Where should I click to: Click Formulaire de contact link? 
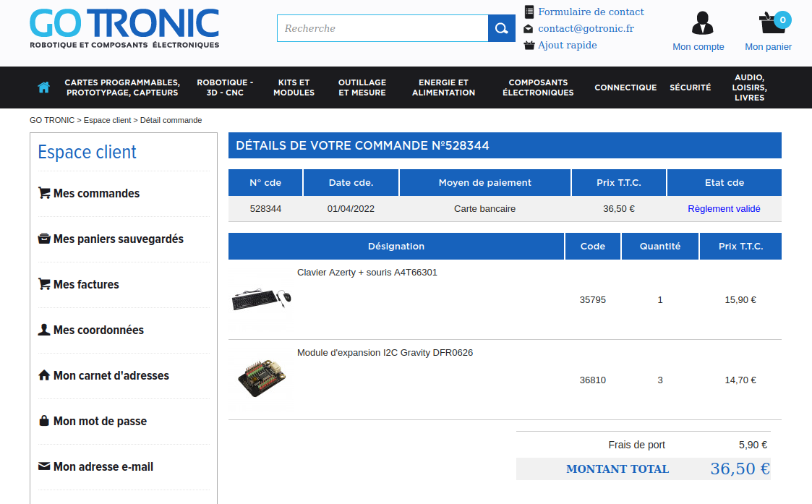point(591,12)
